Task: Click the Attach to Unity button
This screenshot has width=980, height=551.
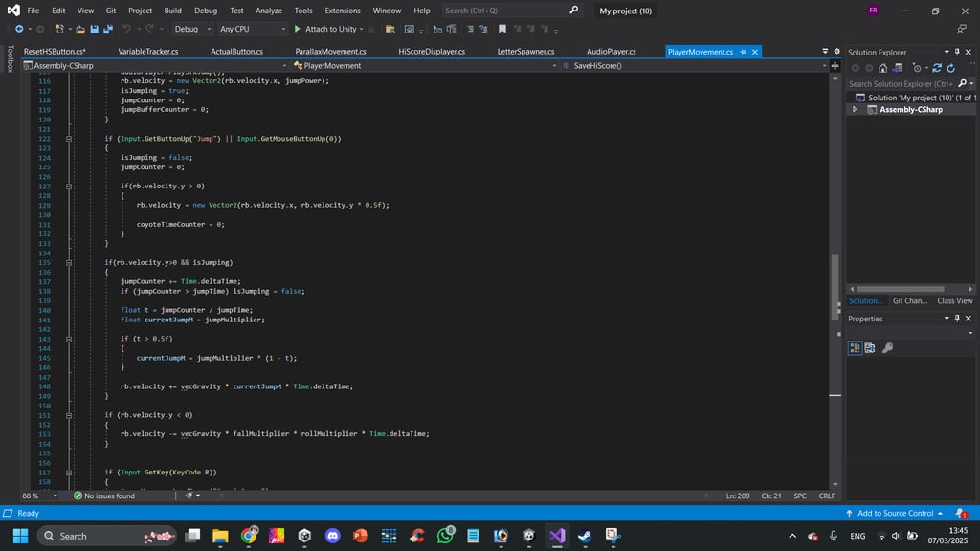Action: [x=329, y=29]
